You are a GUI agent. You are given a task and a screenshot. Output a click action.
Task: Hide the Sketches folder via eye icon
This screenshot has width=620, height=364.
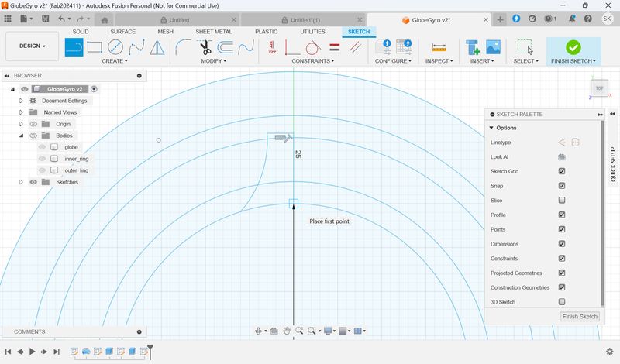click(x=33, y=182)
